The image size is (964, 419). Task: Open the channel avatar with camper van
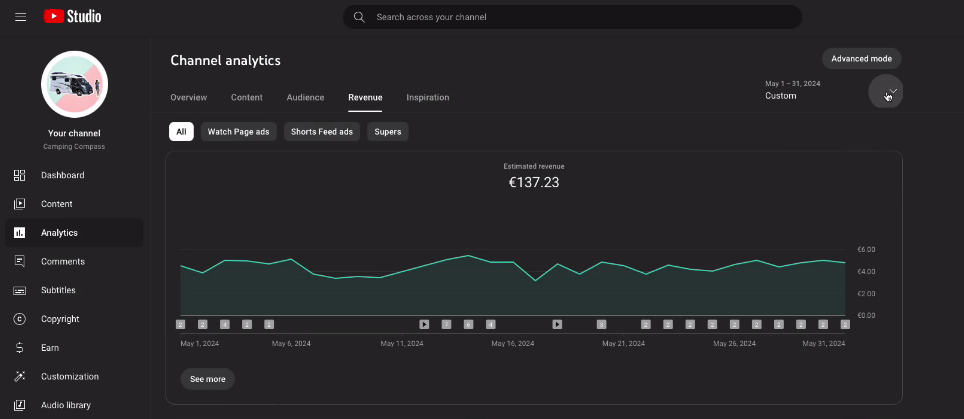coord(74,85)
